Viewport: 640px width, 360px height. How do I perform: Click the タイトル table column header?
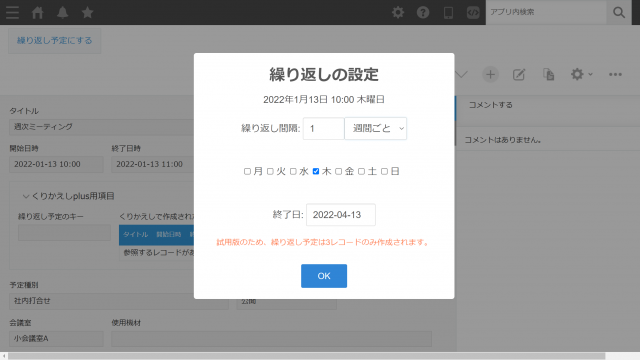pyautogui.click(x=136, y=235)
